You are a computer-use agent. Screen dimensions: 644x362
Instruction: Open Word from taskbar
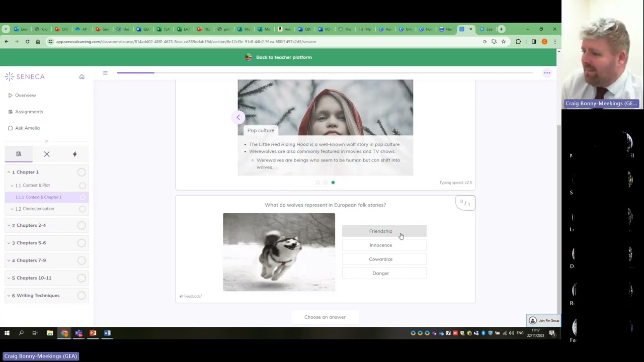(107, 333)
